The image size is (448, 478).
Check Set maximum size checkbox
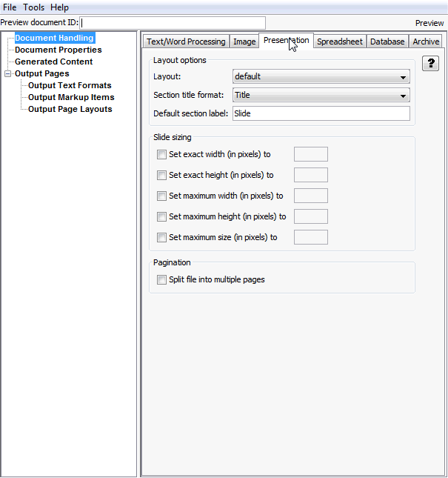(x=161, y=237)
